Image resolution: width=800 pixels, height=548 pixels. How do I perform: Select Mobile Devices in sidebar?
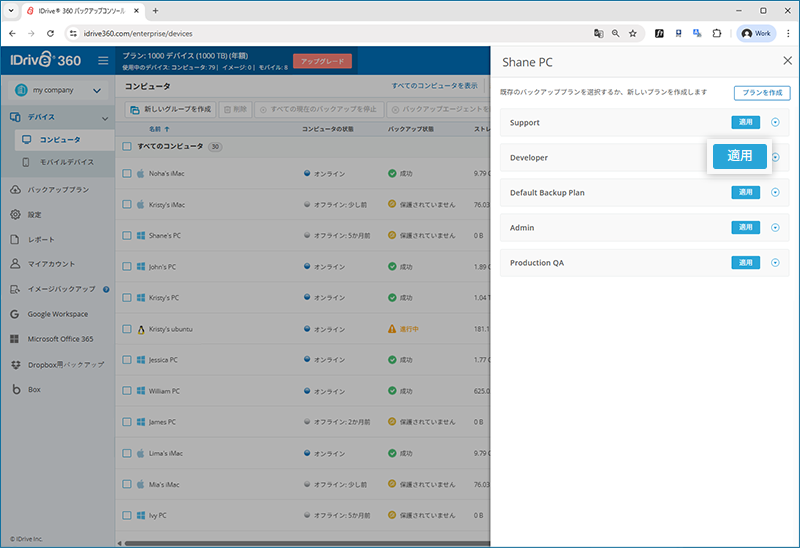click(x=65, y=162)
